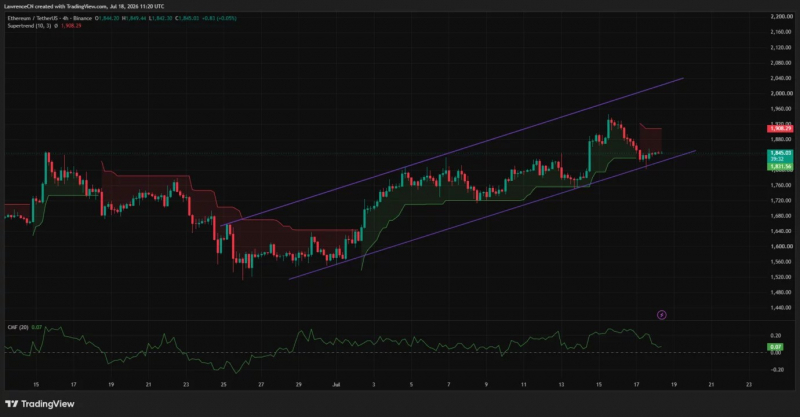Click the 1,440.00 price axis label

781,307
